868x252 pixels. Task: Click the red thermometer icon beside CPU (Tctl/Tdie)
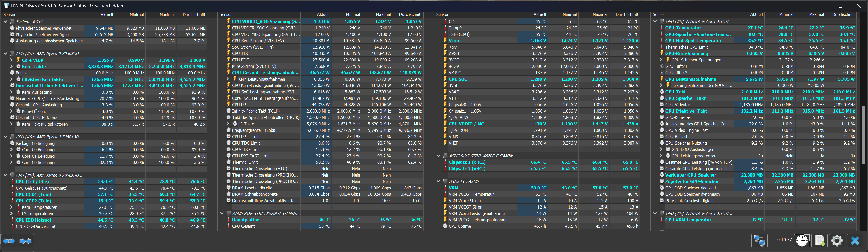13,182
